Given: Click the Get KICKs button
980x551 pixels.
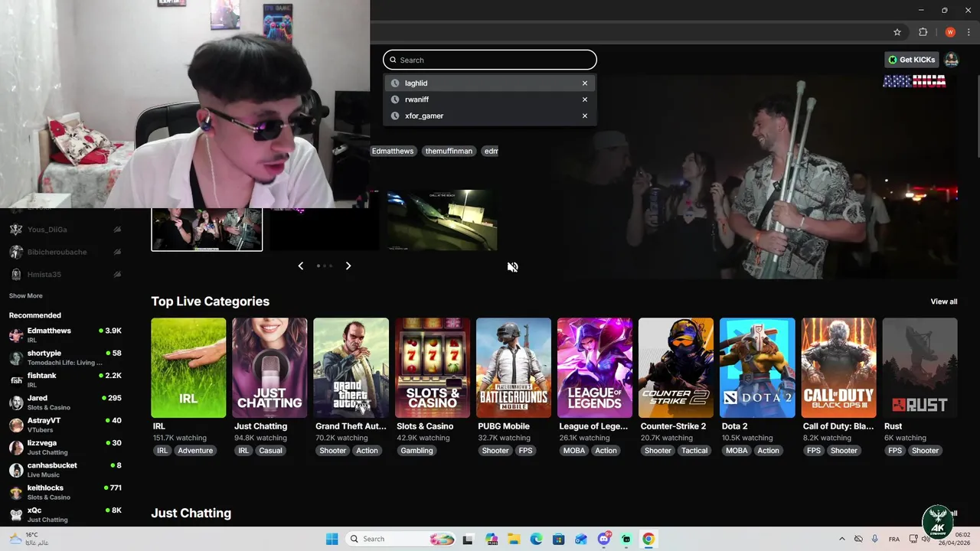Looking at the screenshot, I should click(x=911, y=60).
